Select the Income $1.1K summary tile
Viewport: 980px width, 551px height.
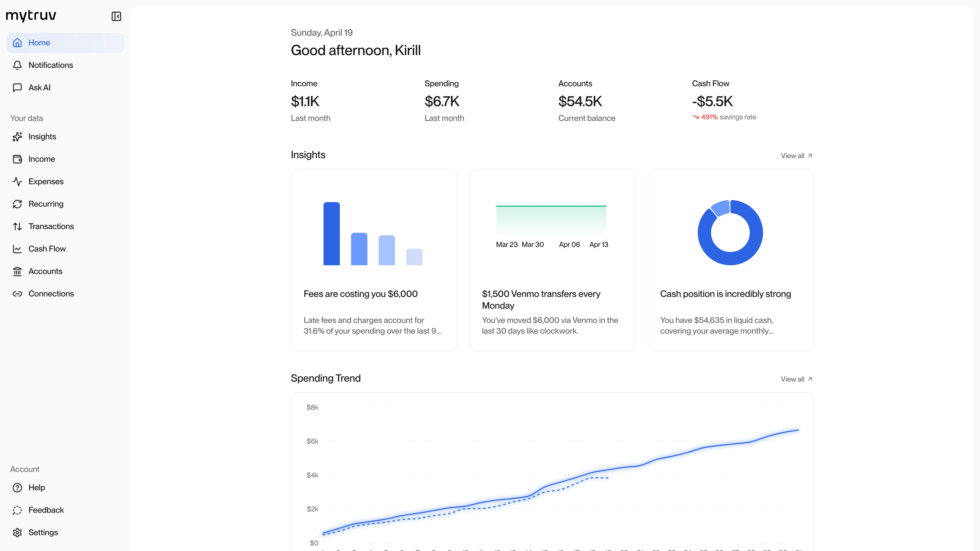pyautogui.click(x=310, y=101)
